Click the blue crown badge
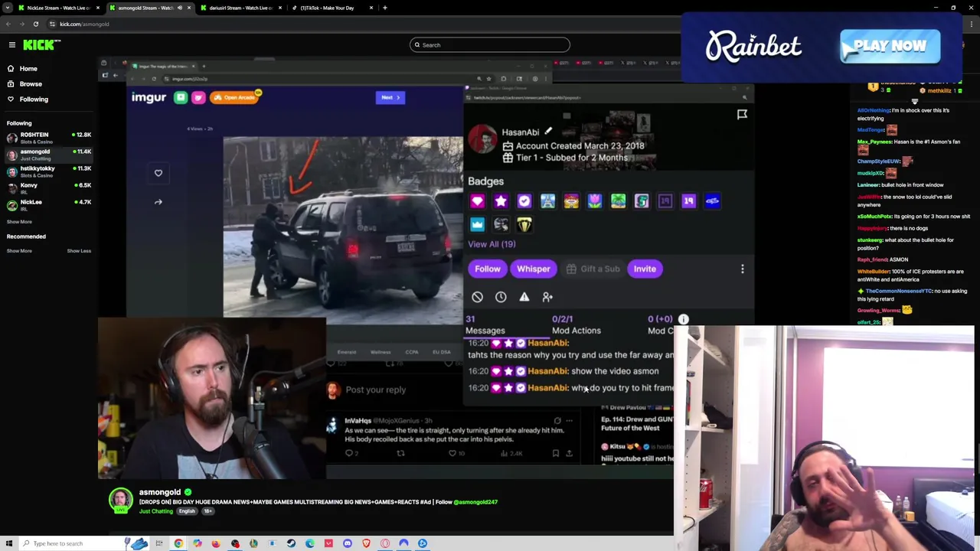Screen dimensions: 980x551 (477, 224)
